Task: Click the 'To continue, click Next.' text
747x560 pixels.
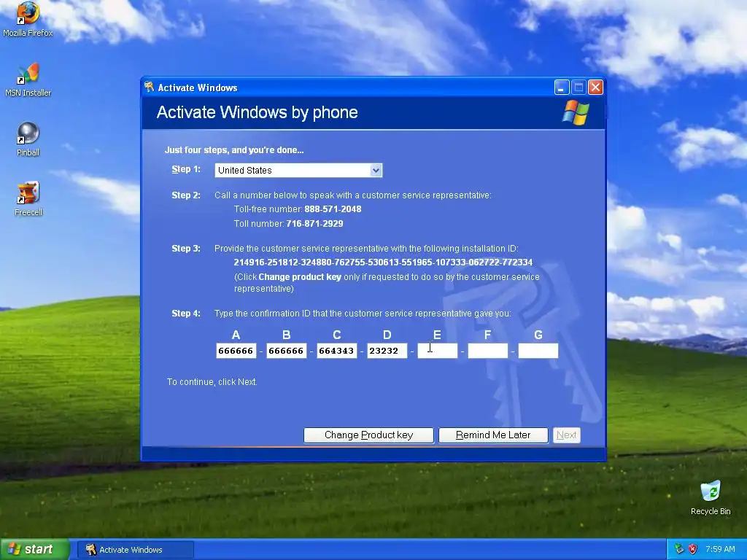Action: [212, 382]
